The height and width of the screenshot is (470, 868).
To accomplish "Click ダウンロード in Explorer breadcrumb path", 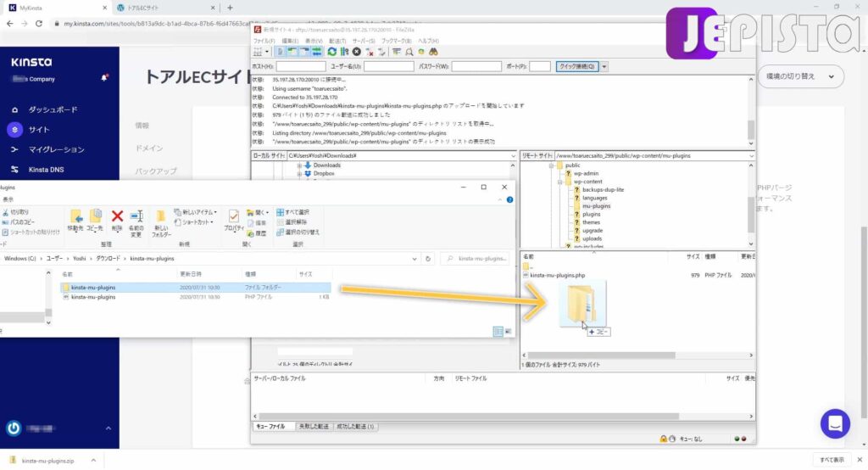I will click(x=108, y=259).
